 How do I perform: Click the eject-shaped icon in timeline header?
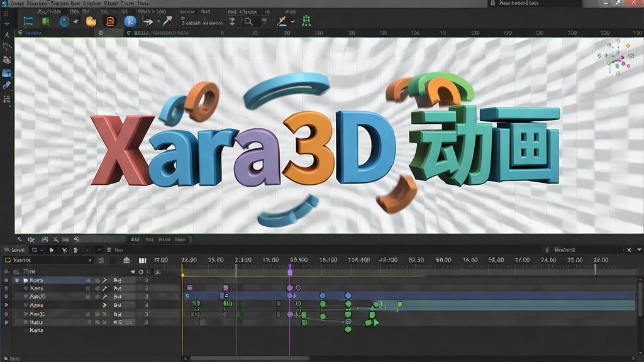pyautogui.click(x=126, y=260)
